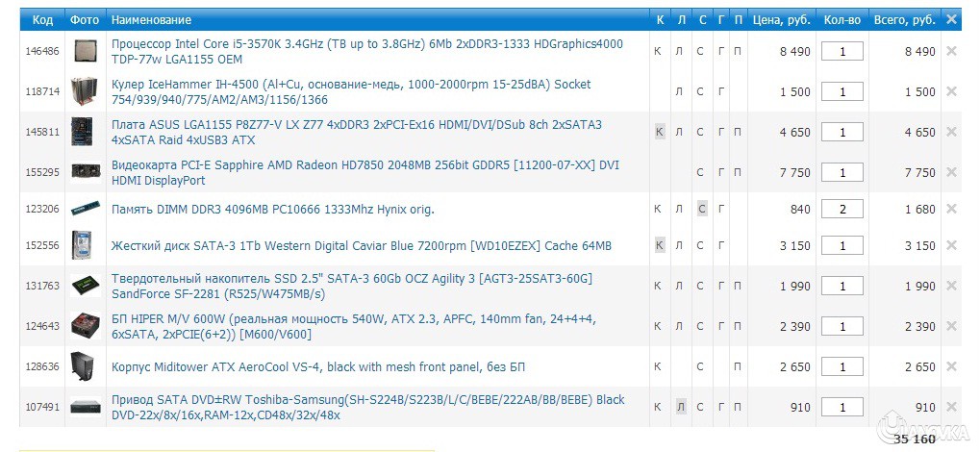The width and height of the screenshot is (980, 452).
Task: Select product code 107491
Action: [42, 408]
